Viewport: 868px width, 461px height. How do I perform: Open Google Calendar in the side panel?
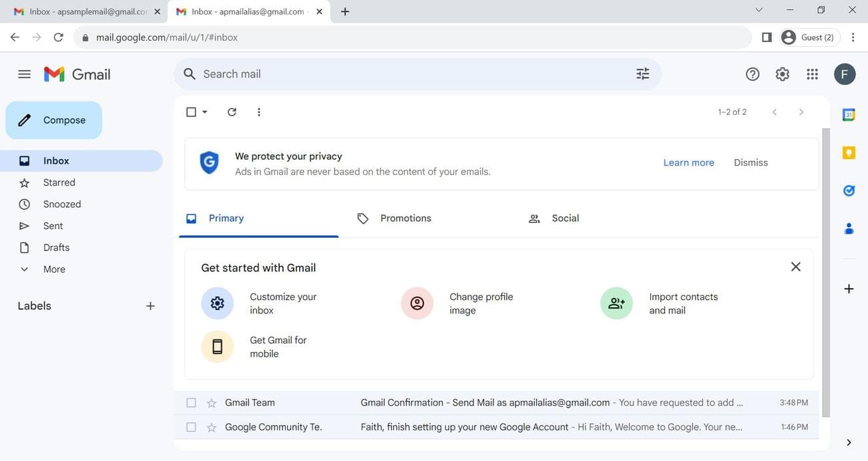coord(848,114)
